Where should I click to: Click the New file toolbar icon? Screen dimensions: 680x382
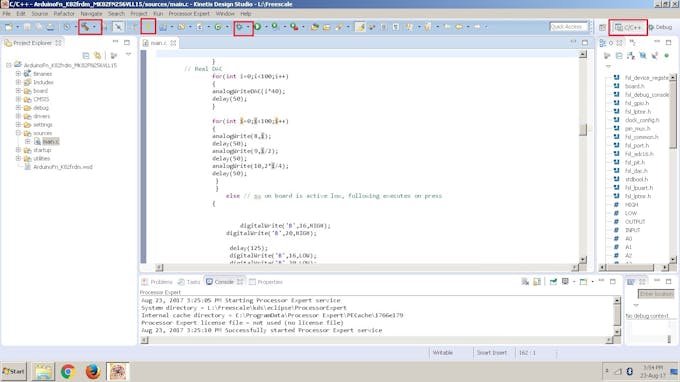(x=9, y=27)
